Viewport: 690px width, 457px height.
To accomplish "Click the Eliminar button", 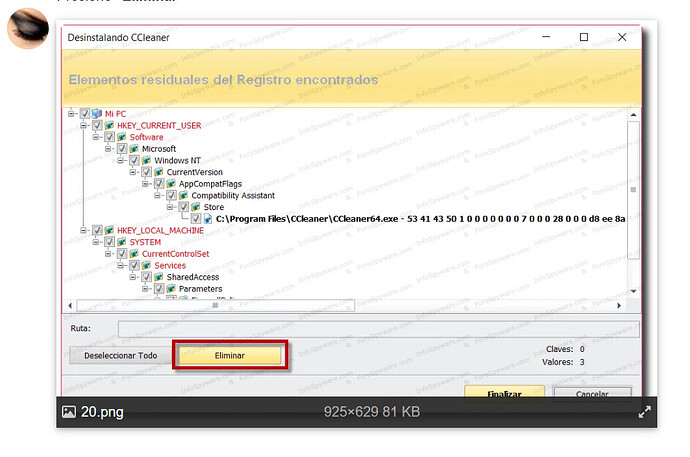I will [230, 355].
